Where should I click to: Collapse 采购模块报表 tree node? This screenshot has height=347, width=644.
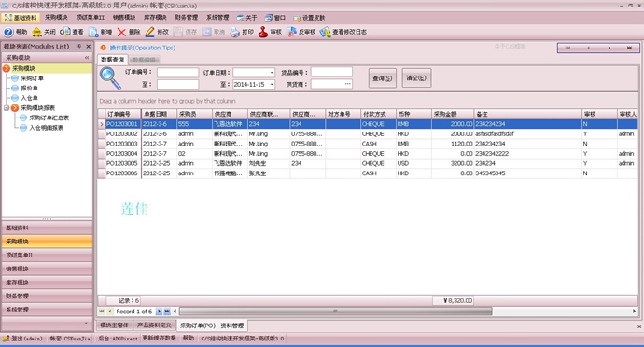[7, 108]
